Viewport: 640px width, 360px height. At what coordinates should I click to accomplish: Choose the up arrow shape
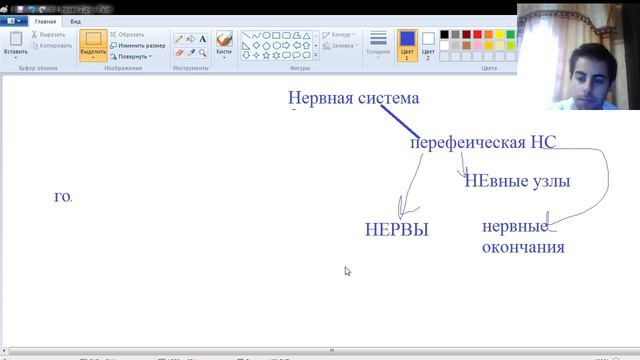click(306, 45)
